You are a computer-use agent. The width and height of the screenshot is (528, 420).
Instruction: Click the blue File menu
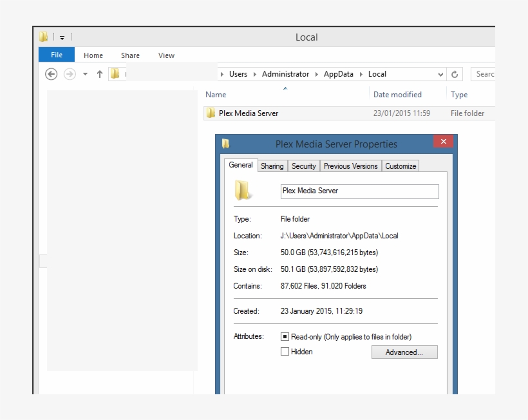[56, 55]
